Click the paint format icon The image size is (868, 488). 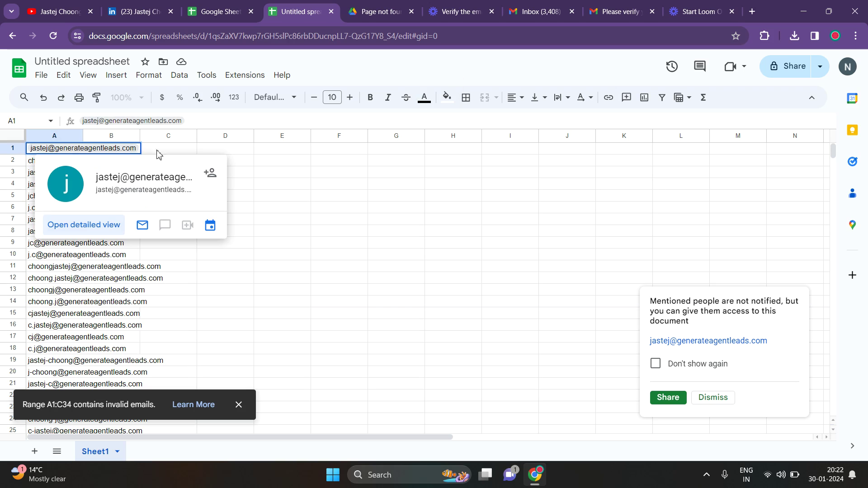[x=97, y=98]
